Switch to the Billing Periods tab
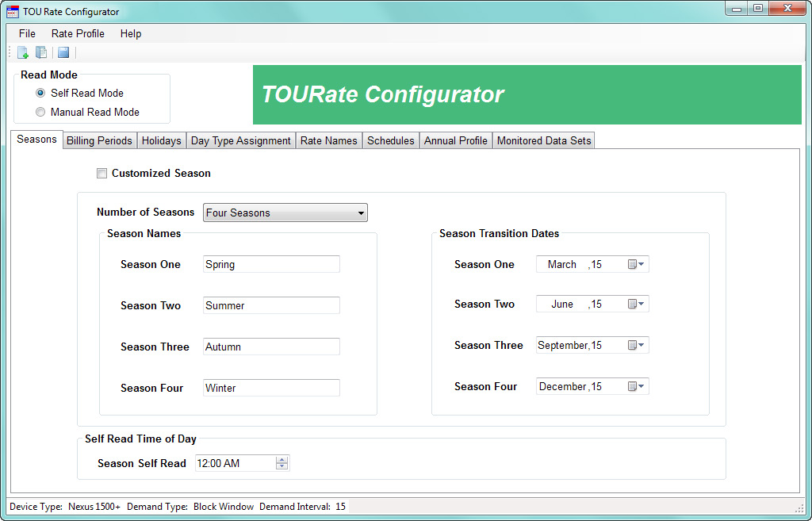Image resolution: width=812 pixels, height=521 pixels. pyautogui.click(x=99, y=141)
